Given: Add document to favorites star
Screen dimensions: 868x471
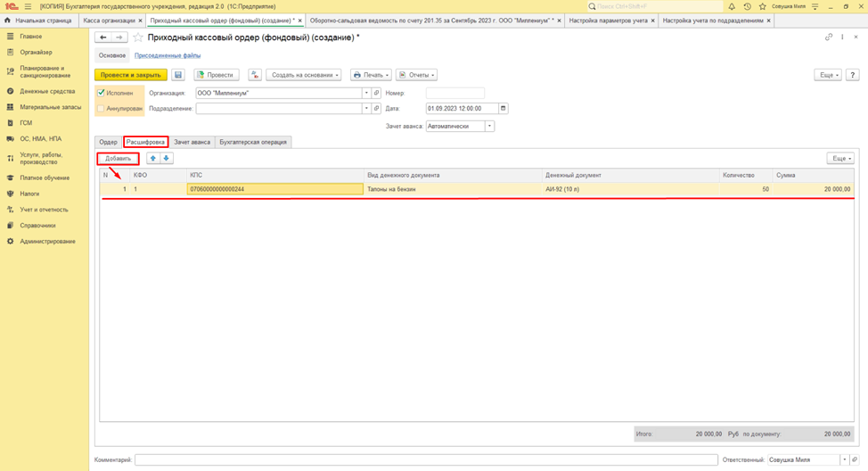Looking at the screenshot, I should (138, 37).
